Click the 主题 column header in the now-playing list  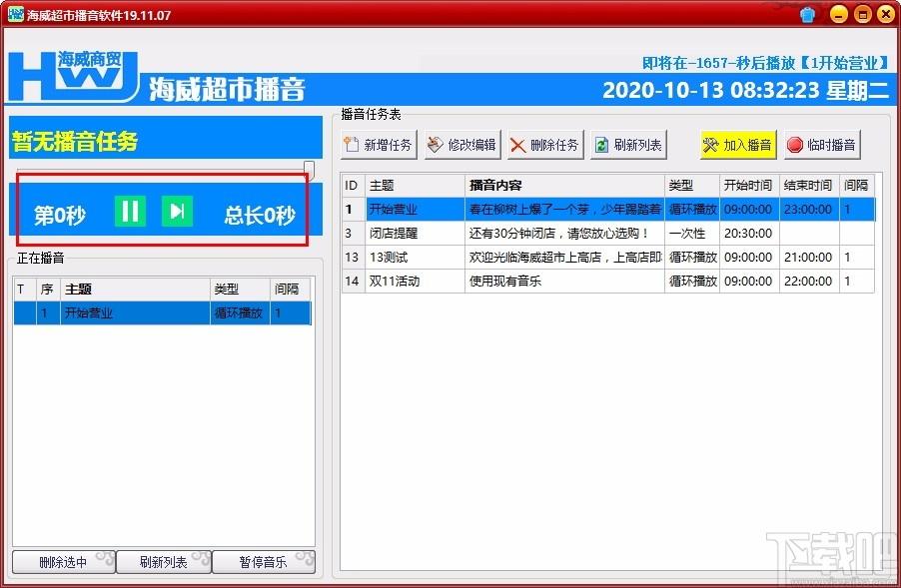click(x=135, y=289)
